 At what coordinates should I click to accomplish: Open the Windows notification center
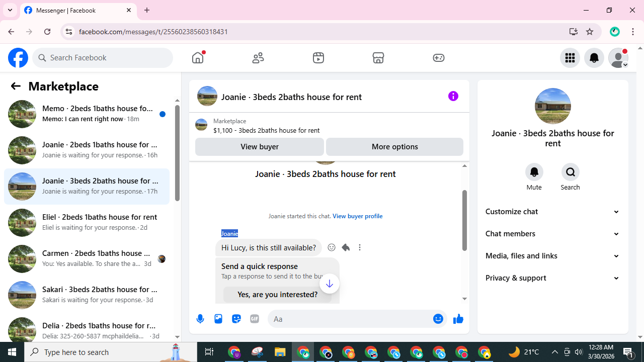tap(628, 352)
